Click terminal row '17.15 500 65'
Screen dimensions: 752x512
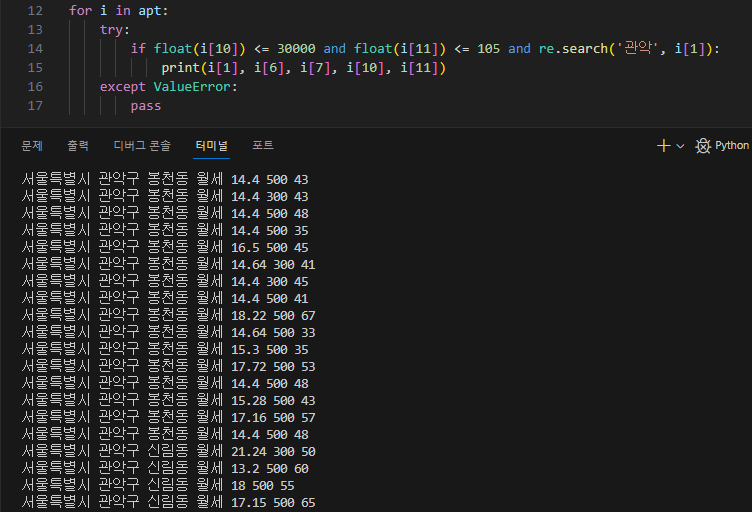point(168,503)
